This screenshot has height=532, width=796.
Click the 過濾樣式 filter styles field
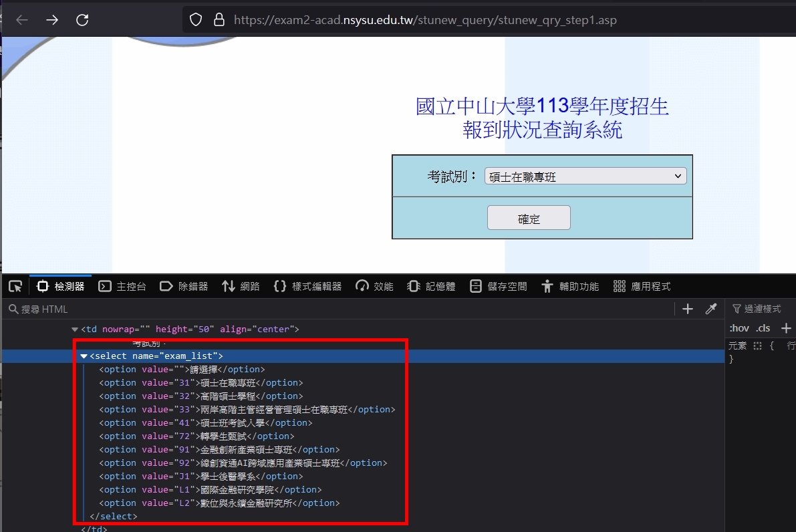coord(761,309)
